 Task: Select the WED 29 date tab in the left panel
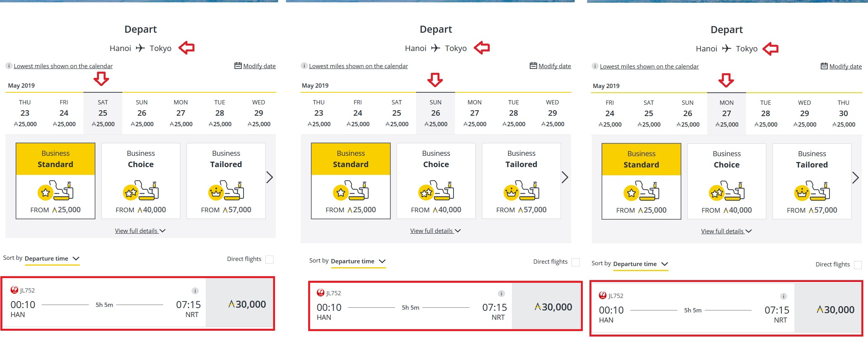259,113
